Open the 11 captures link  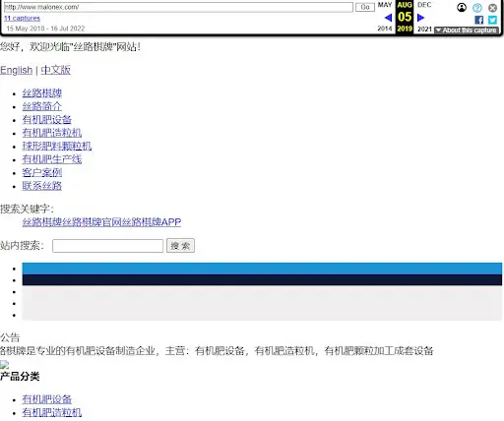[x=22, y=18]
